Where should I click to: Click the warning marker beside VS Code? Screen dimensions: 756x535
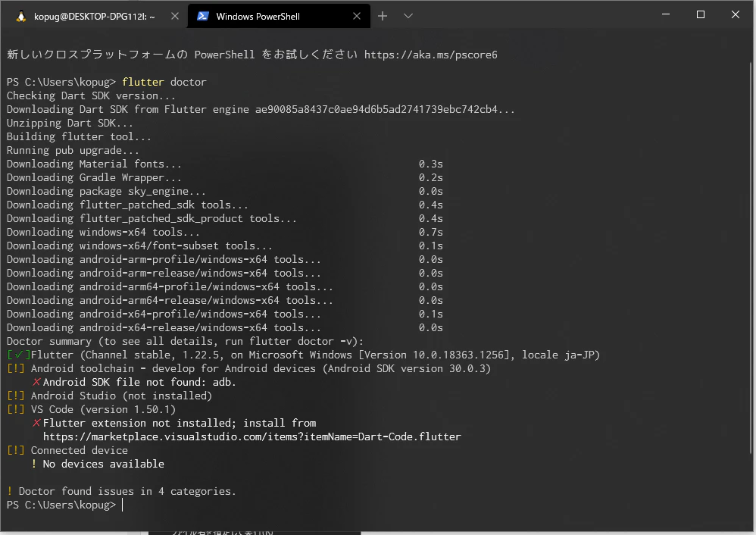pos(15,409)
